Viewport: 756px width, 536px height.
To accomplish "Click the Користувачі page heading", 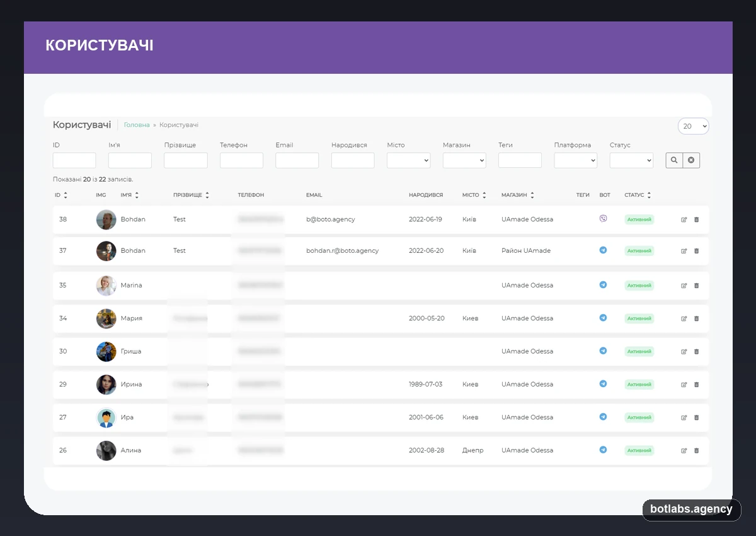I will (x=82, y=125).
